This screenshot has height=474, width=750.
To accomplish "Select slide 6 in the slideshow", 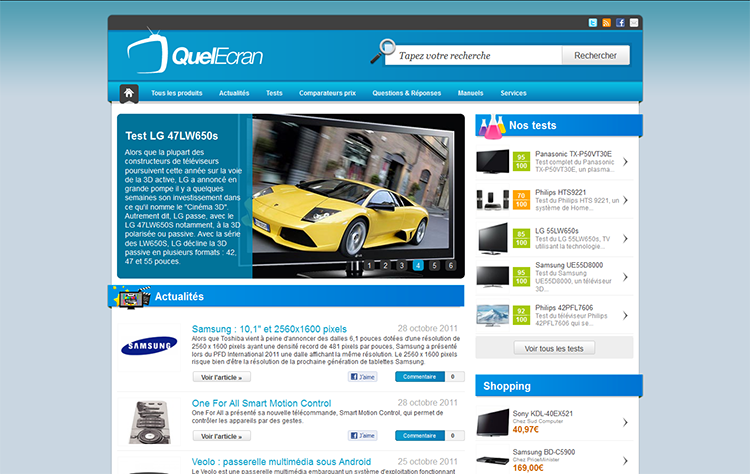I will coord(451,265).
